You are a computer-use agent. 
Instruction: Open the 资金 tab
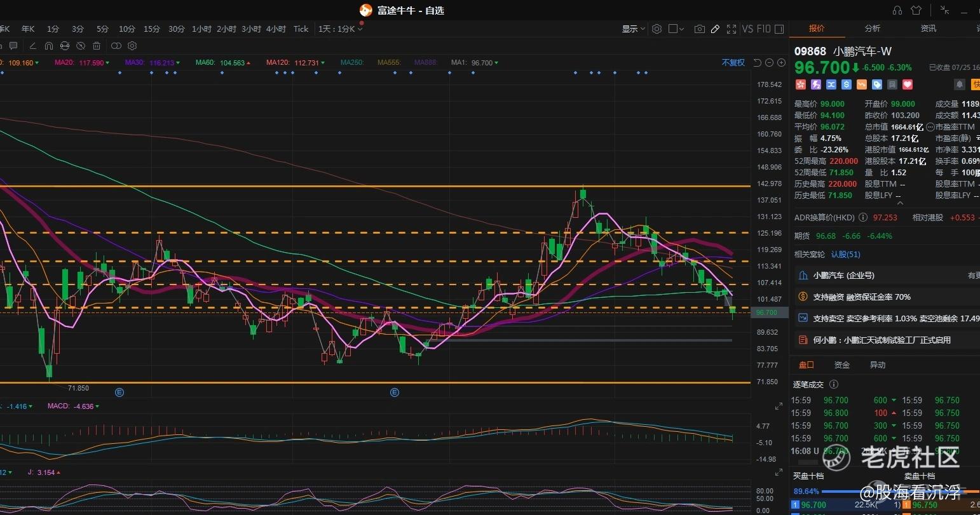tap(841, 365)
